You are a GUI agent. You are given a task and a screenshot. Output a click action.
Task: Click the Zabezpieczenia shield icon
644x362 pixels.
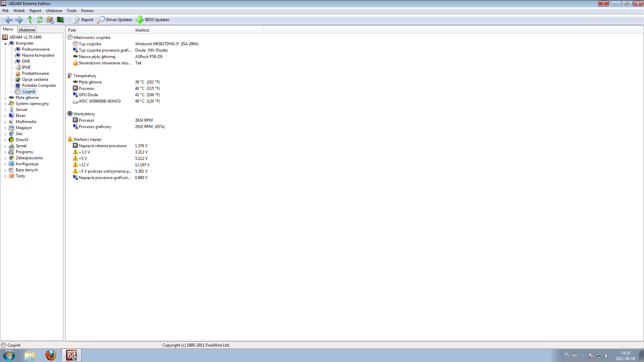[x=11, y=158]
